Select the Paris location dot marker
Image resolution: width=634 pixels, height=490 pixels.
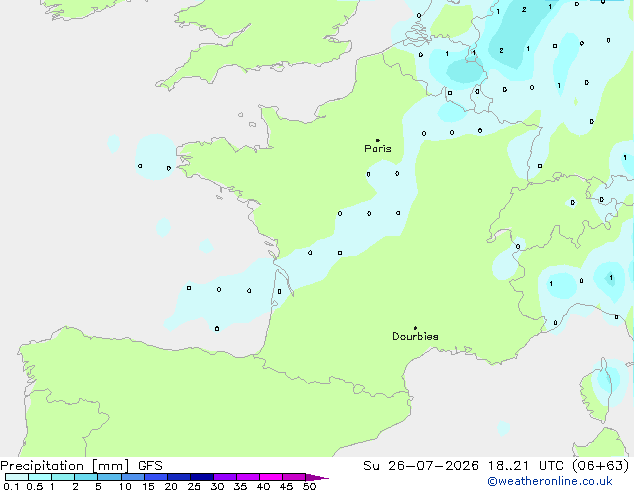(x=378, y=140)
